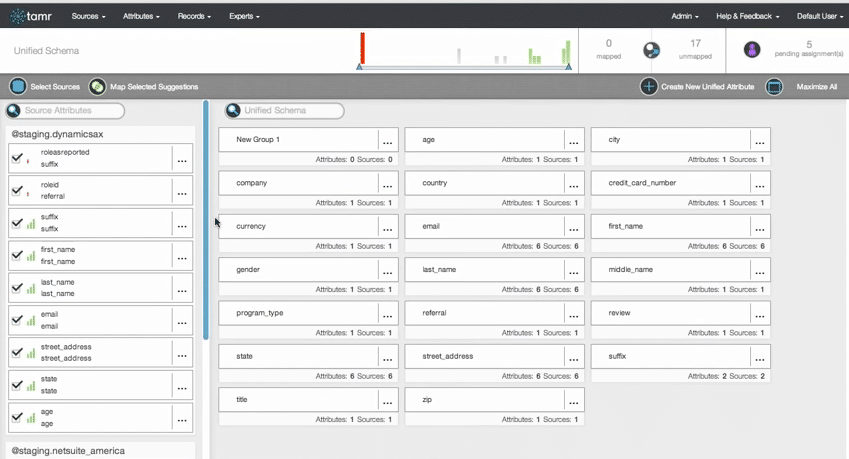Open the ellipsis menu on the company attribute

click(387, 185)
